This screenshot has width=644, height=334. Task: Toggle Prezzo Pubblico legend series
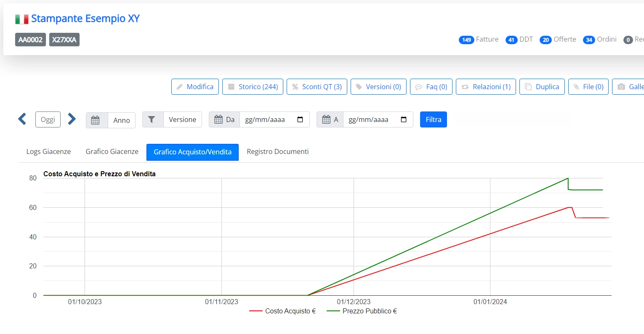coord(362,311)
